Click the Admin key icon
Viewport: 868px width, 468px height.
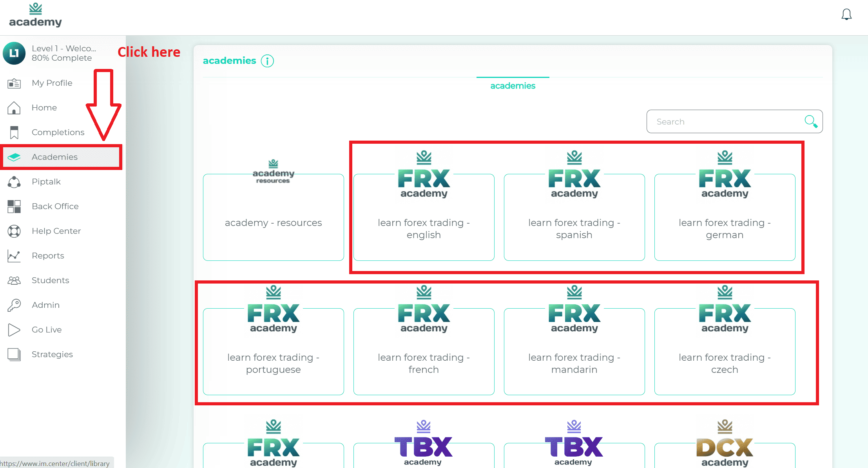pyautogui.click(x=14, y=305)
